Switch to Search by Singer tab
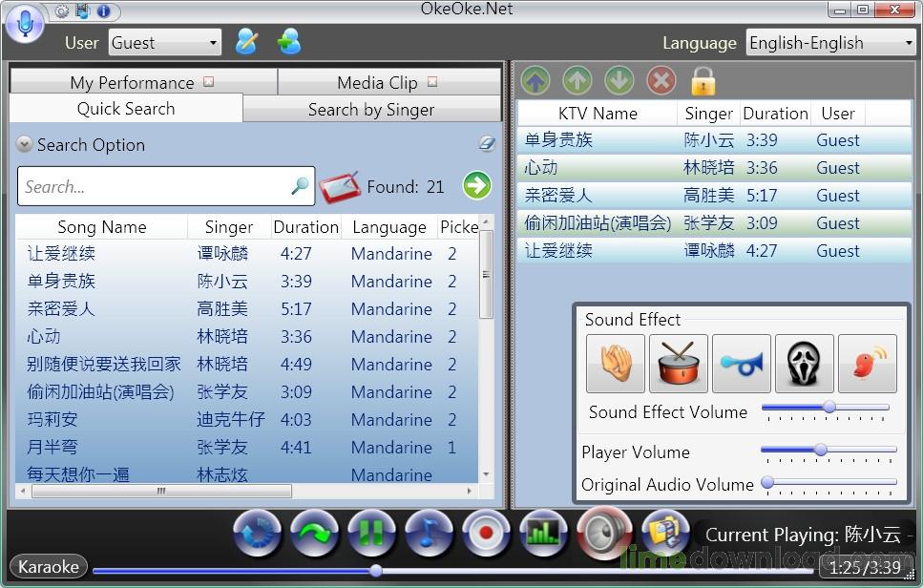This screenshot has height=588, width=923. [x=371, y=110]
